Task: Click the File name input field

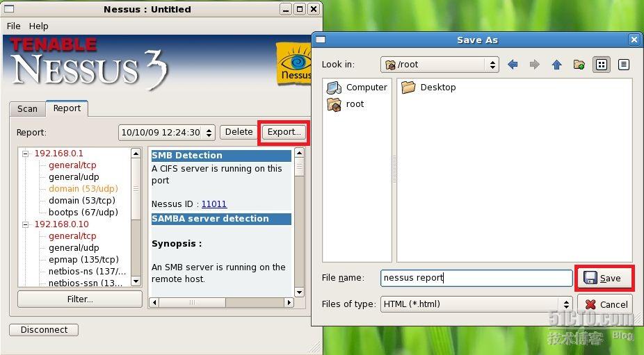Action: pos(476,278)
